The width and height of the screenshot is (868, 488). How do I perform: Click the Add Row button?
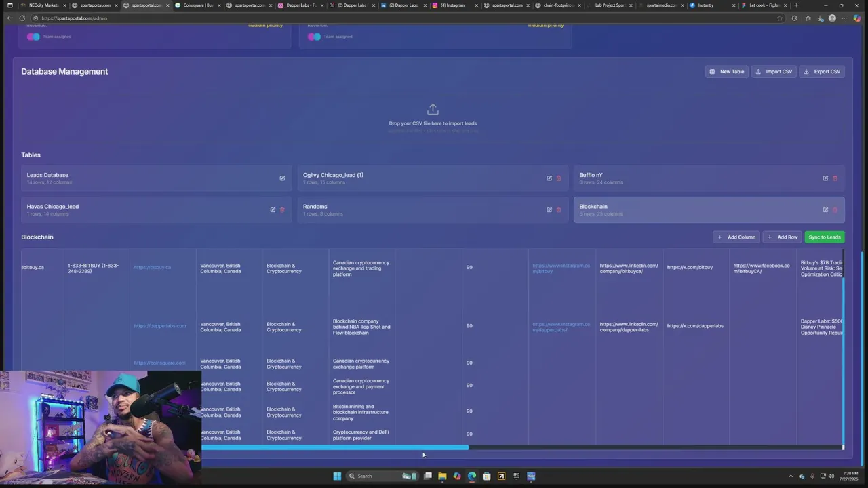coord(782,237)
